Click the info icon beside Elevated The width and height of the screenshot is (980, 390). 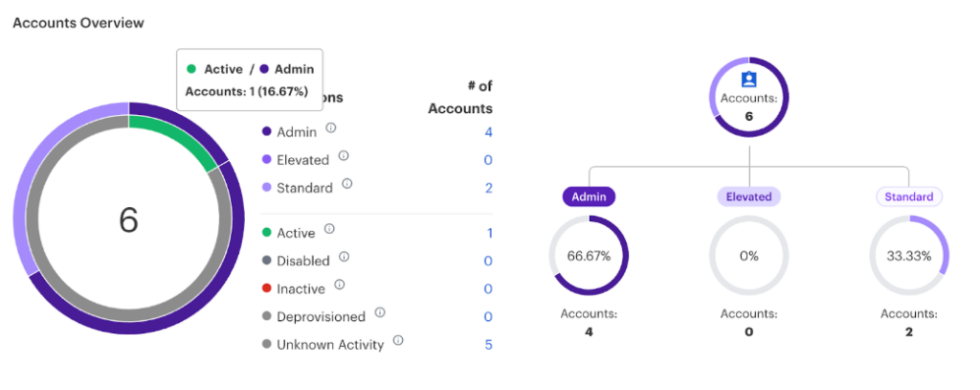(344, 156)
